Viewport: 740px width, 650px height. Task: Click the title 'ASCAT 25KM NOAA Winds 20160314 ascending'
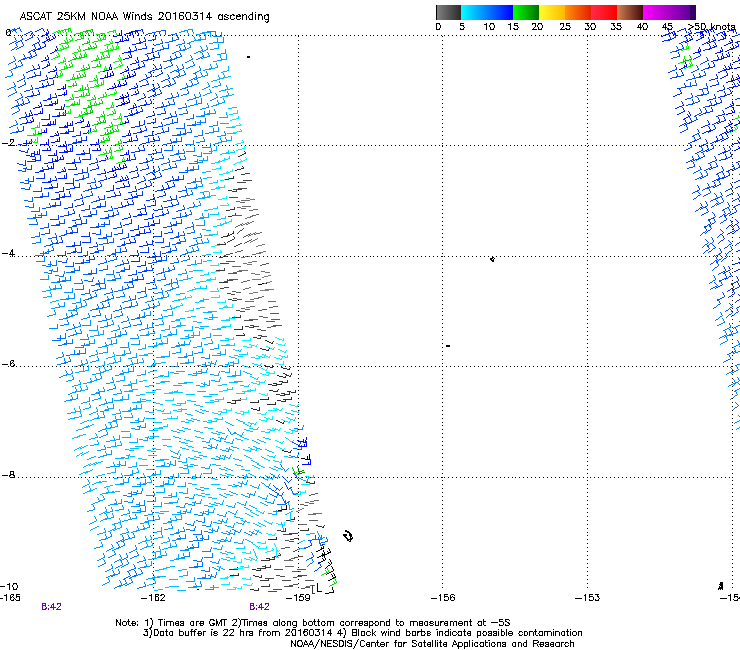pos(144,17)
